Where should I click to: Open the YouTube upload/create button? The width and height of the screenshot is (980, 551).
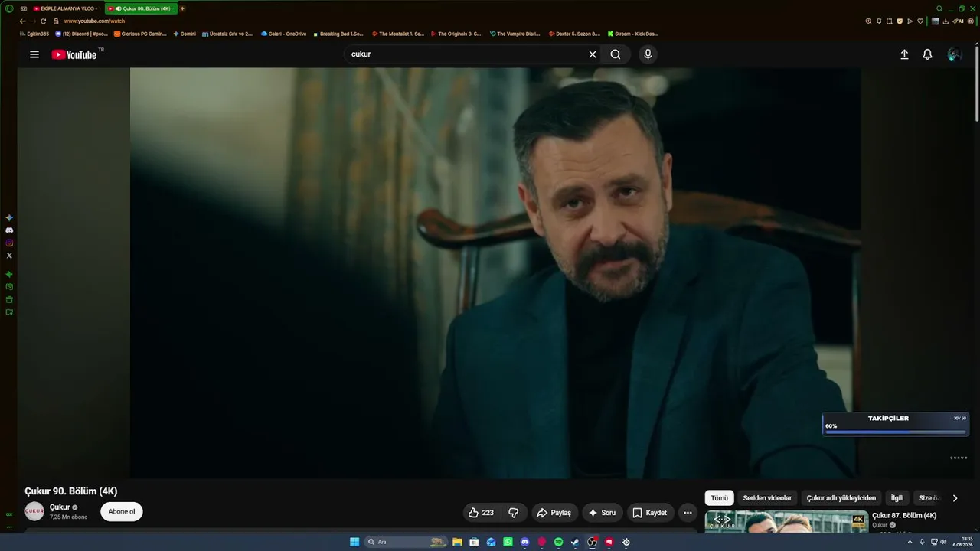(904, 54)
